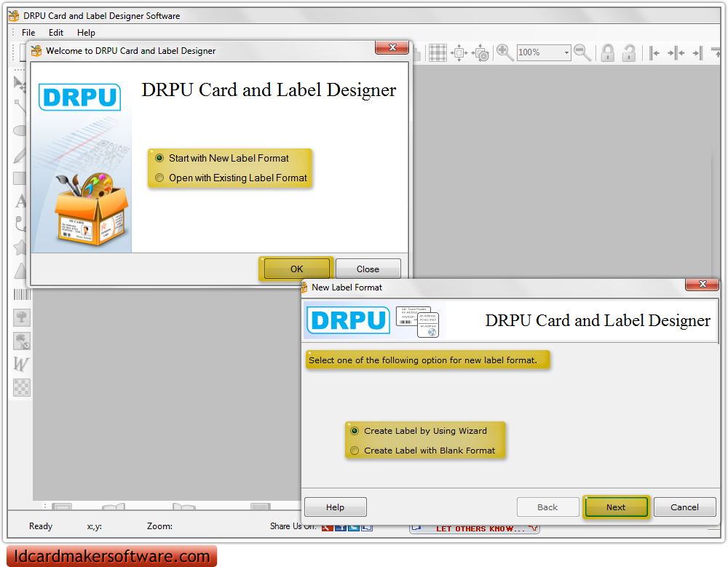Select the text 'A' tool
Viewport: 728px width, 567px height.
[20, 202]
